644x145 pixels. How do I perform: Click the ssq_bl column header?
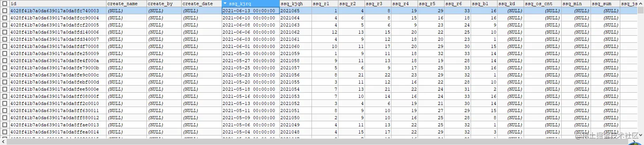click(484, 4)
